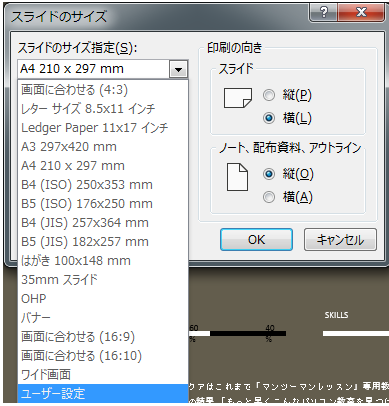
Task: Click the landscape slide orientation icon
Action: [238, 98]
